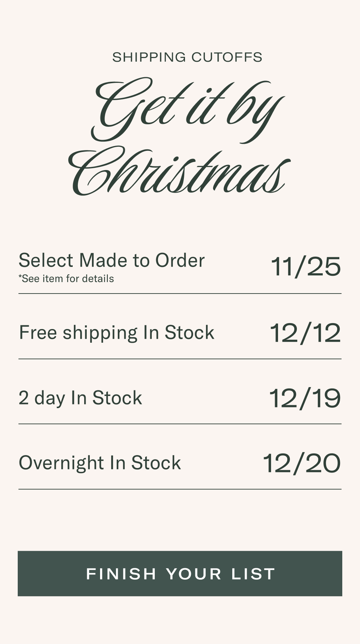Select the "2 day In Stock" label
Viewport: 360px width, 644px height.
[80, 398]
